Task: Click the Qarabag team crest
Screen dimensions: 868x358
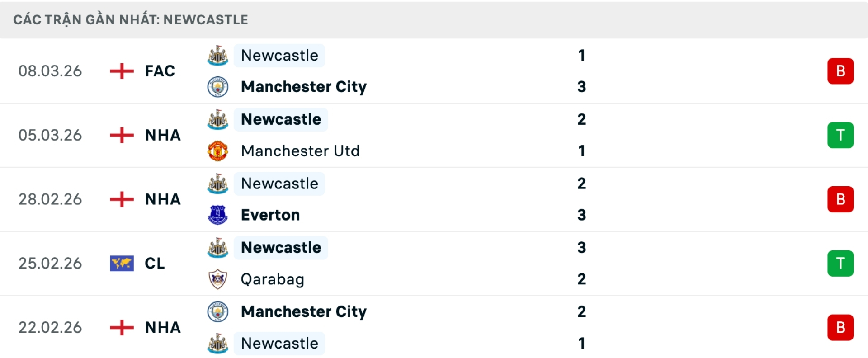Action: 217,279
